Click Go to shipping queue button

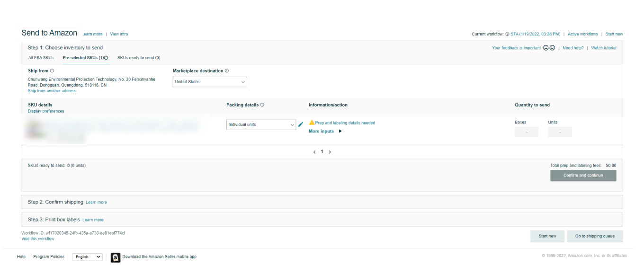coord(595,236)
